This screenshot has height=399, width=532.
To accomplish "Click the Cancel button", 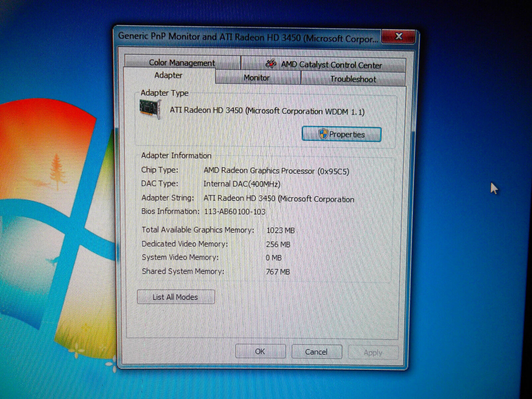I will point(317,352).
